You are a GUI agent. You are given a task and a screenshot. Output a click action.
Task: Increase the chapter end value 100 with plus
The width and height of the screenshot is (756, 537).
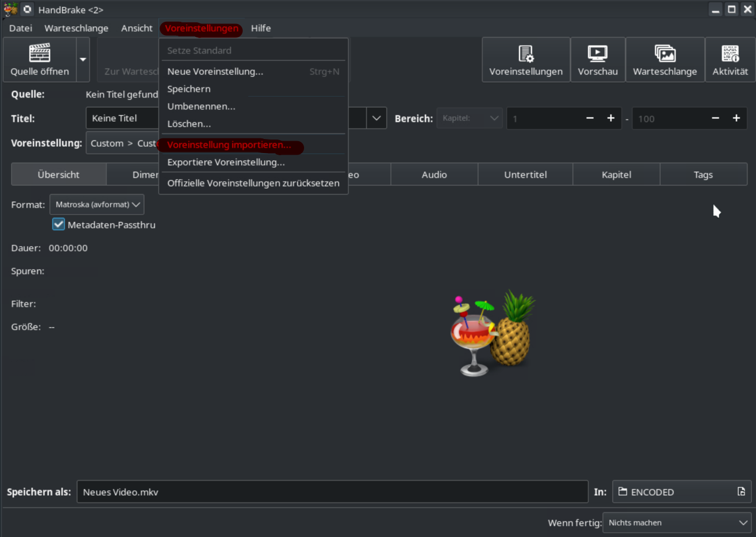click(736, 118)
